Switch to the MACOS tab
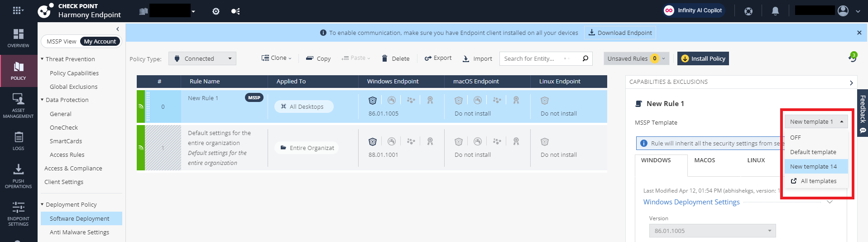868x242 pixels. click(x=705, y=160)
